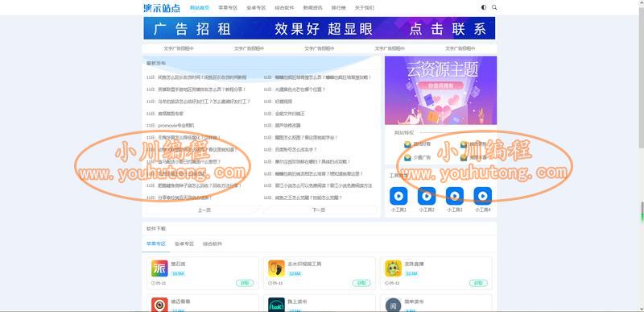This screenshot has width=644, height=312.
Task: Open the footprint watermark-removal app icon
Action: (276, 268)
